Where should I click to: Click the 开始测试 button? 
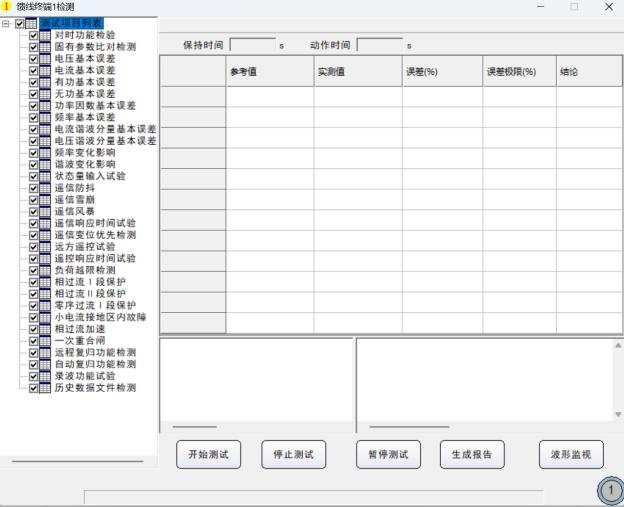(x=209, y=454)
